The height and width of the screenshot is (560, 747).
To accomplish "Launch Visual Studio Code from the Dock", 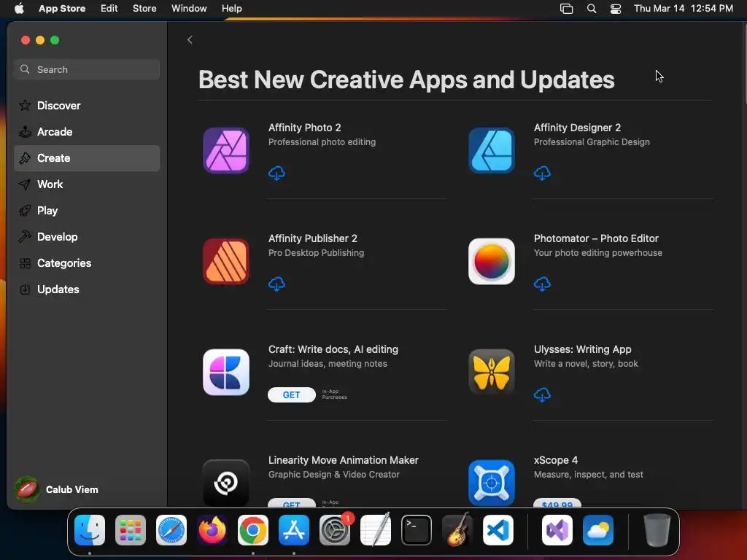I will coord(498,530).
